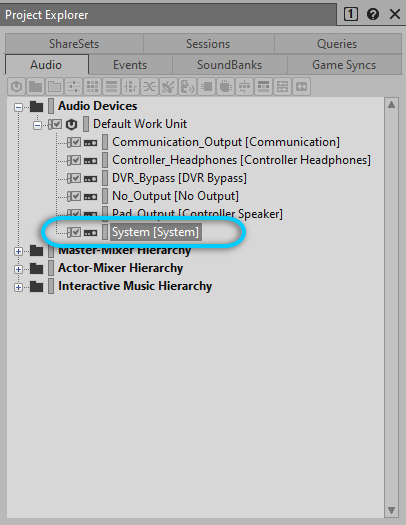The width and height of the screenshot is (406, 525).
Task: Click the solid folder icon in toolbar
Action: click(x=35, y=87)
